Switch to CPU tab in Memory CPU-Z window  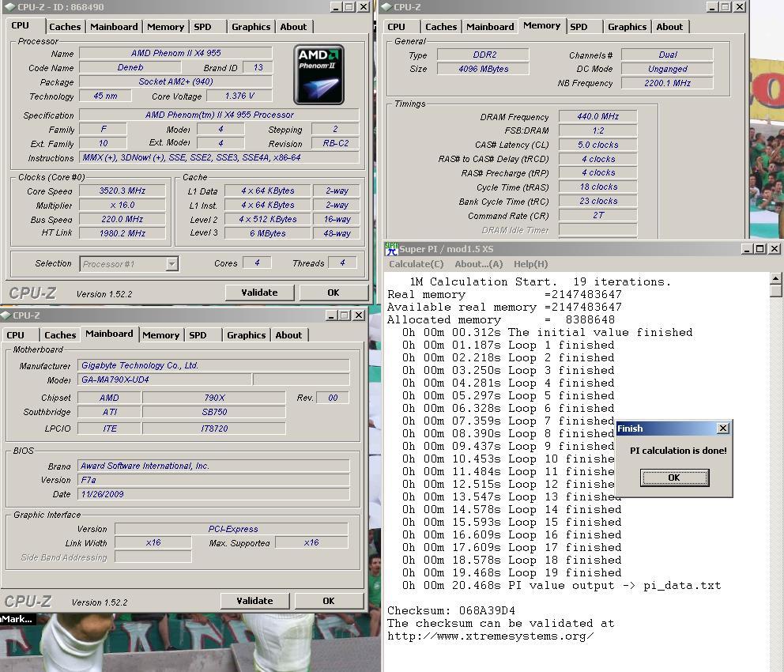click(396, 27)
